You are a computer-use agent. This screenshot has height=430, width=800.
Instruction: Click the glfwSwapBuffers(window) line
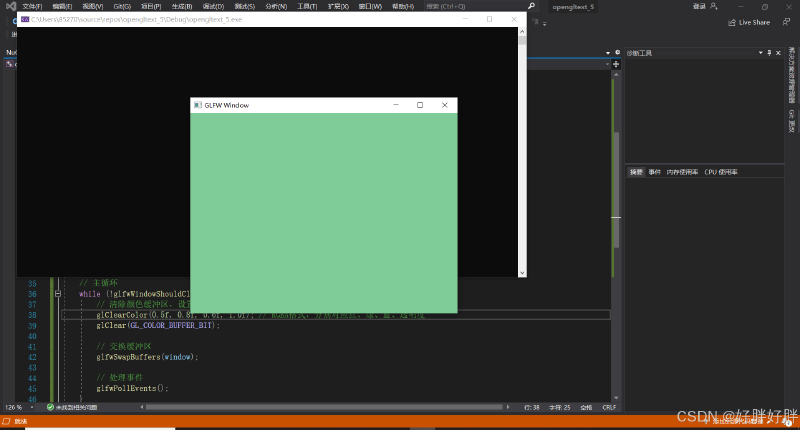coord(147,357)
